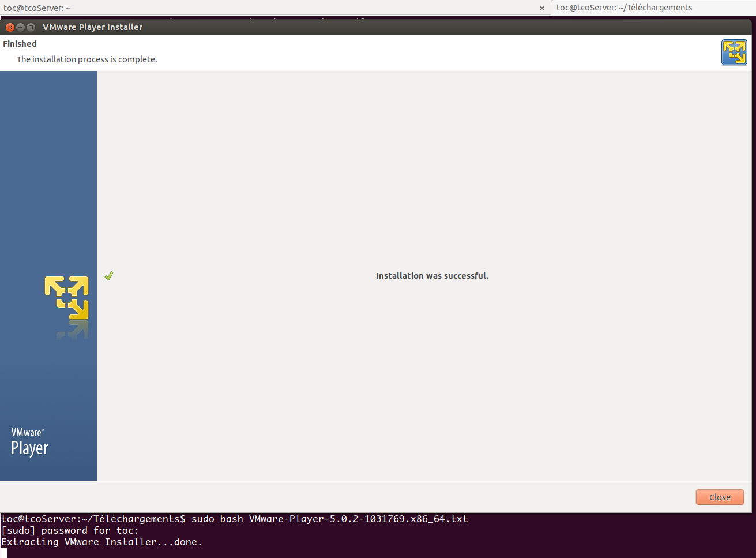
Task: Click the yellow VMware arrows logo in sidebar
Action: (x=67, y=297)
